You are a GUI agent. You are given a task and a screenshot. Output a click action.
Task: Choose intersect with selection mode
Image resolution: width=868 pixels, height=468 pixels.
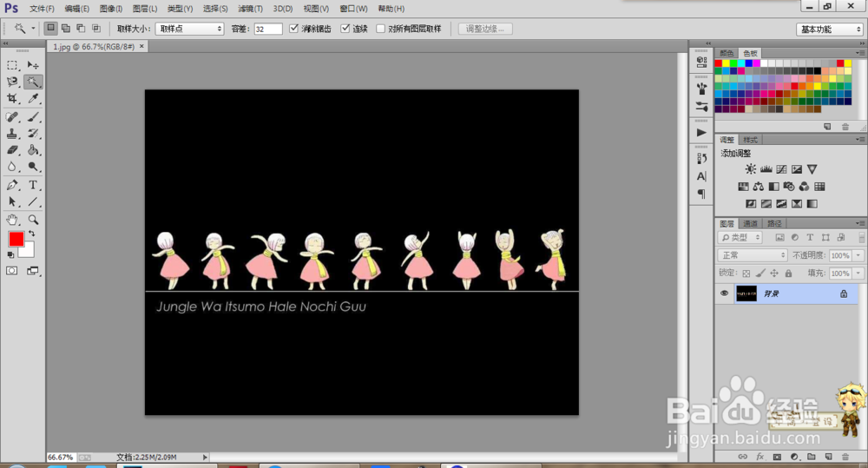click(95, 29)
